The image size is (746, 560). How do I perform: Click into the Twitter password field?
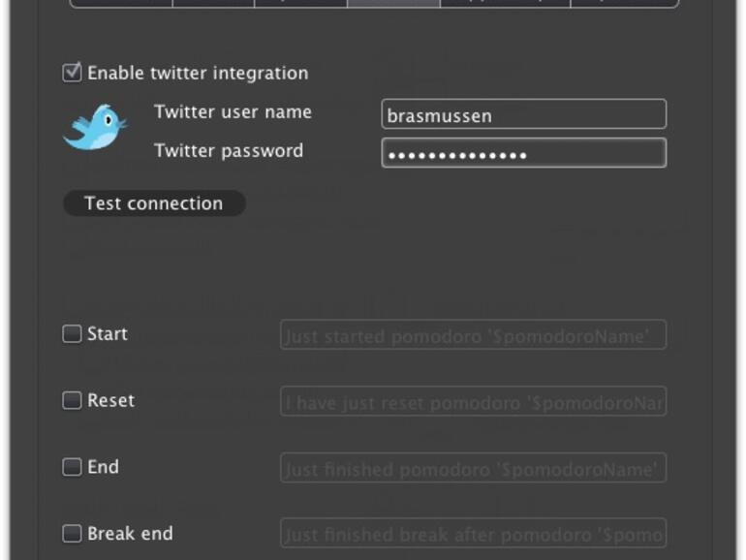523,153
